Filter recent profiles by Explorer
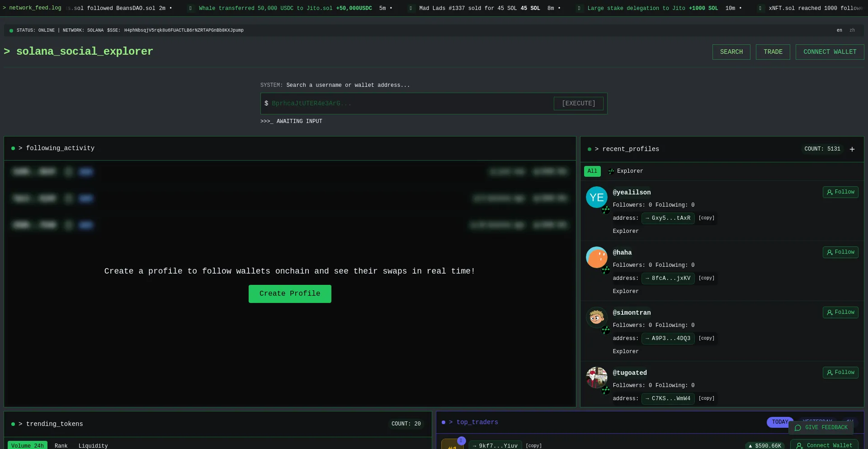 coord(626,171)
